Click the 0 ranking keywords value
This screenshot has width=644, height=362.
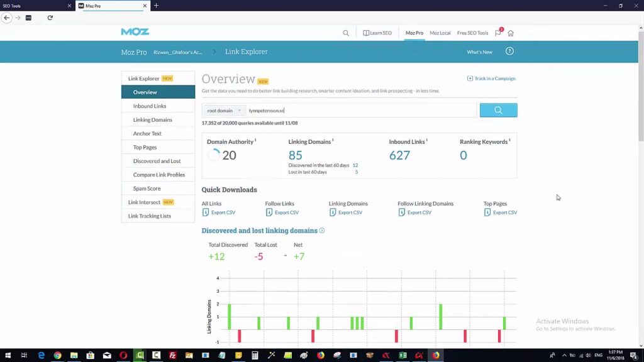(464, 155)
